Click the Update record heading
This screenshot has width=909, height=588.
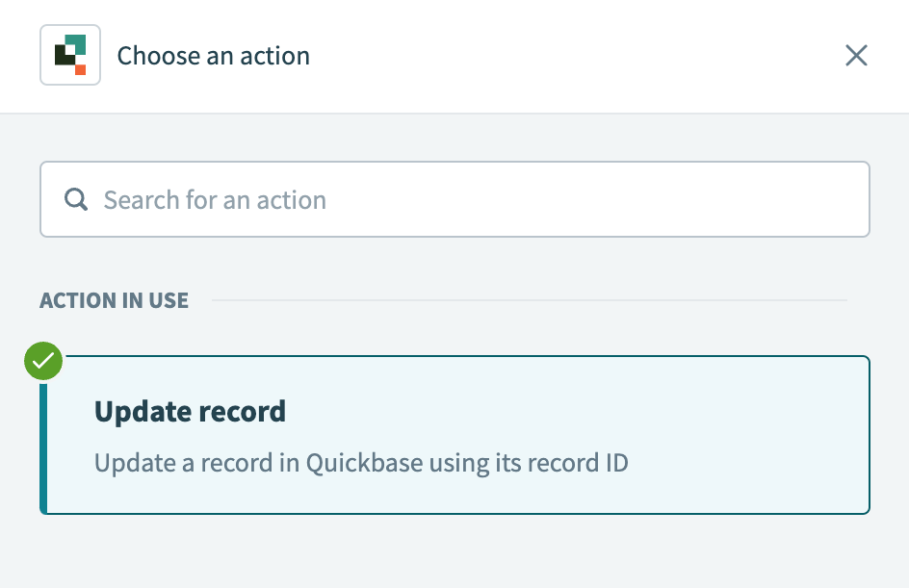190,411
